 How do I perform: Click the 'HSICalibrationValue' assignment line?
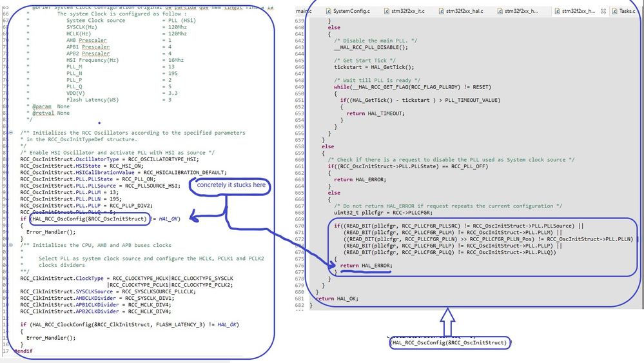coord(123,172)
